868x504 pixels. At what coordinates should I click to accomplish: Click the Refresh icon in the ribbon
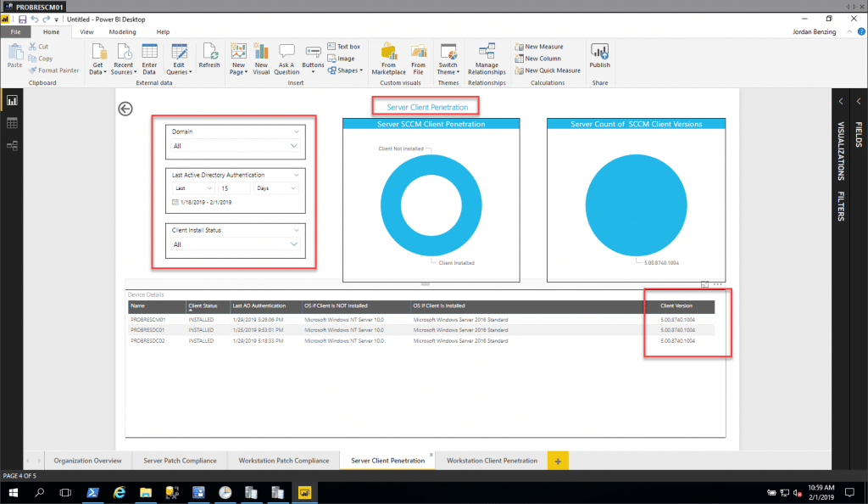209,56
